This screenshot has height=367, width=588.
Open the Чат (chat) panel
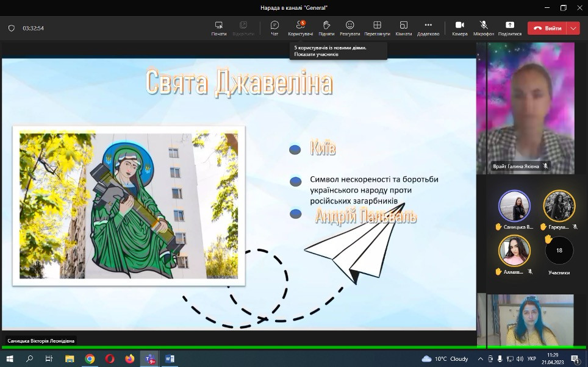[x=274, y=28]
